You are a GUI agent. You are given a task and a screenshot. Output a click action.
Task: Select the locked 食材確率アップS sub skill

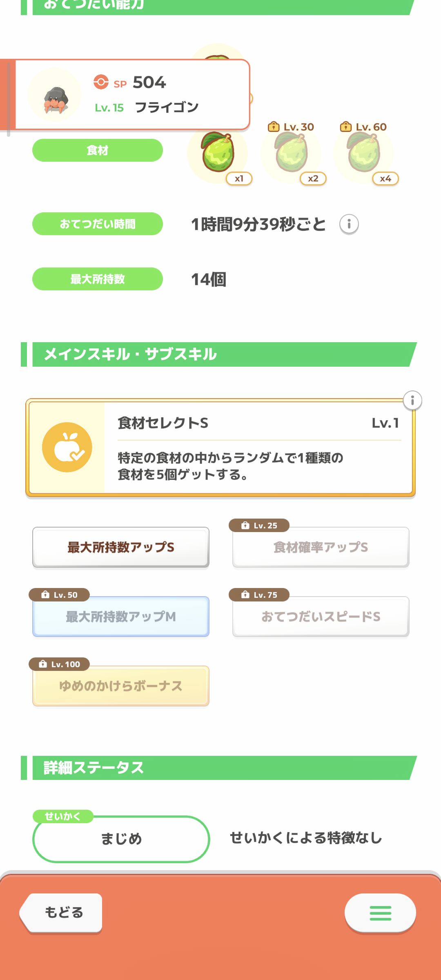tap(321, 547)
